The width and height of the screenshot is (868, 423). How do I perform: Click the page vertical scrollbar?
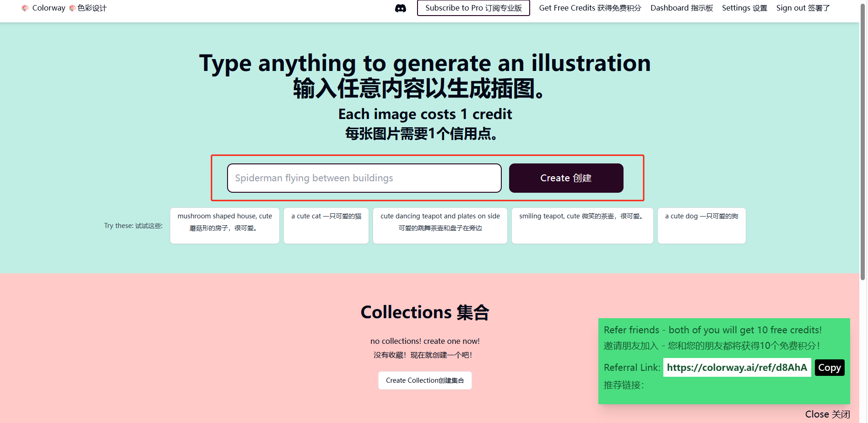tap(863, 142)
